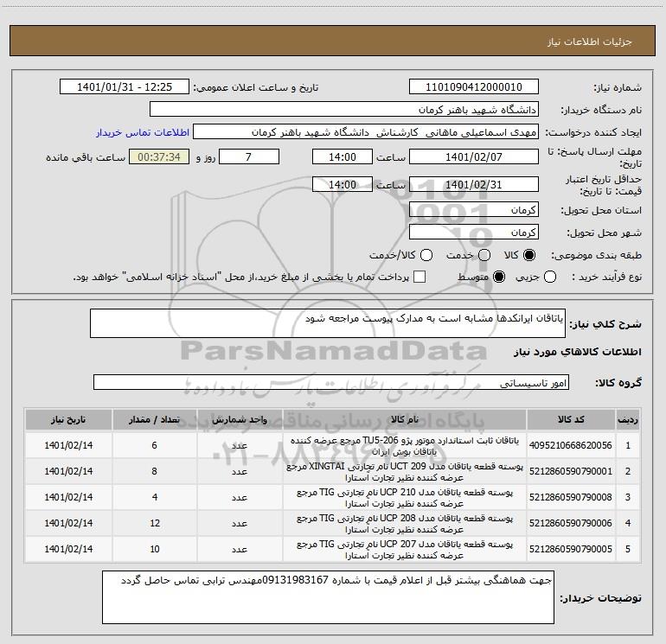Click quantity 8 in row 2
666x644 pixels.
155,471
